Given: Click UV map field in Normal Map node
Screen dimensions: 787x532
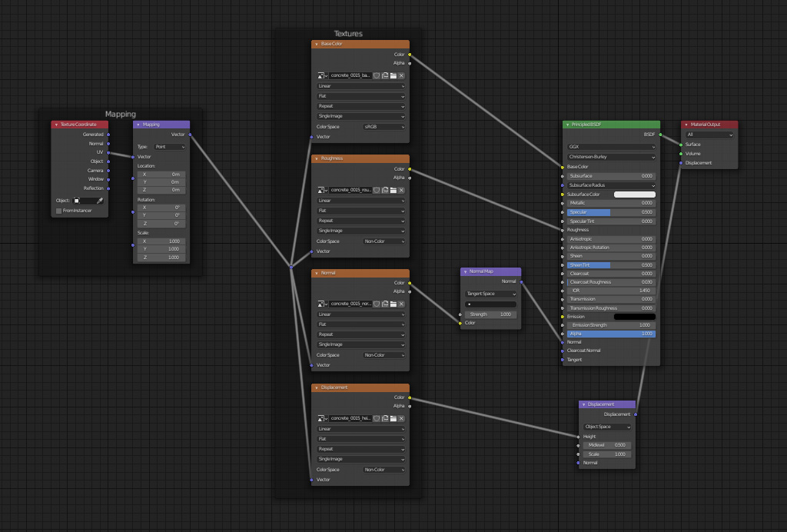Looking at the screenshot, I should coord(491,304).
